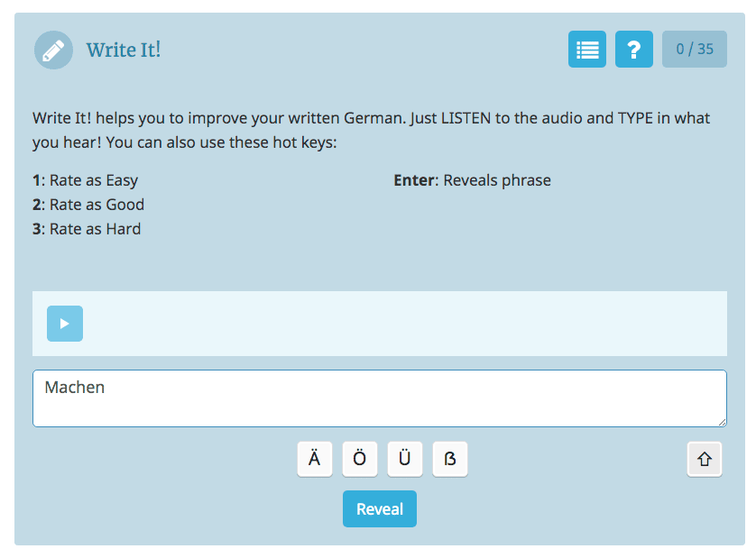Click the "Rate as Good" hot key hint
The image size is (756, 558).
tap(88, 205)
